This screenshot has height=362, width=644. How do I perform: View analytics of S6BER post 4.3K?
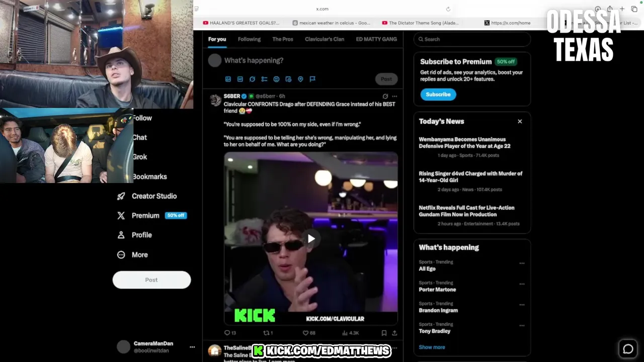click(x=350, y=333)
